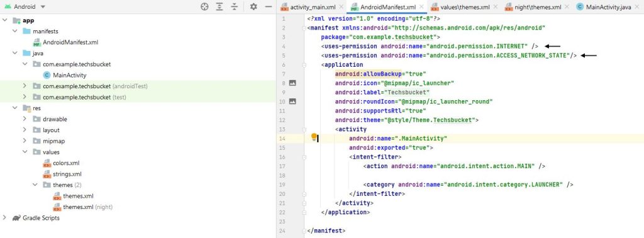
Task: Select the default themes.xml file
Action: point(78,196)
